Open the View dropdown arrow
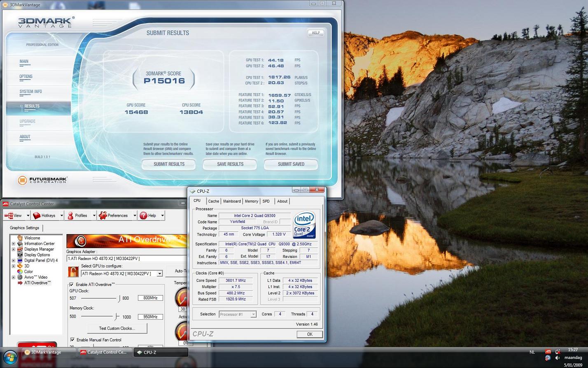The height and width of the screenshot is (368, 588). pyautogui.click(x=28, y=216)
